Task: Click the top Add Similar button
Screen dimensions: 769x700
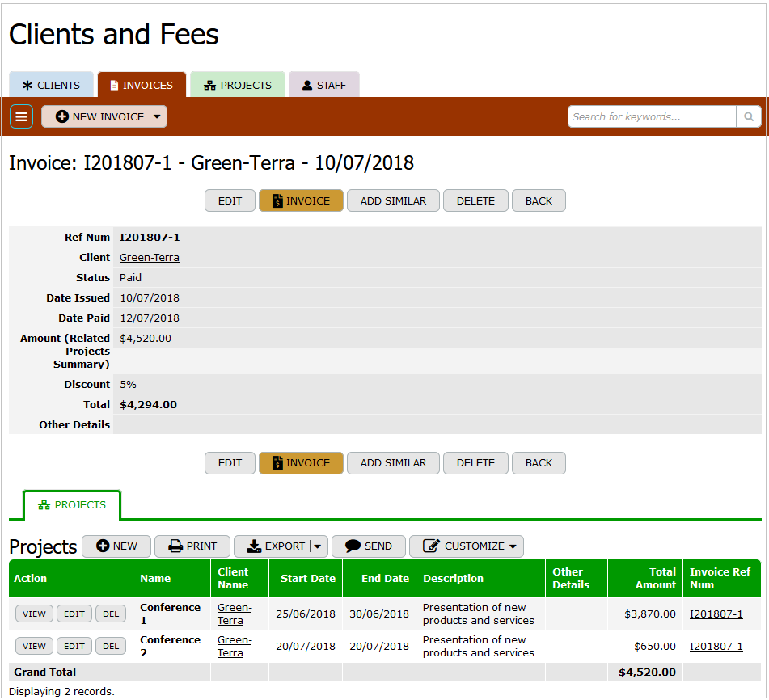Action: point(393,200)
